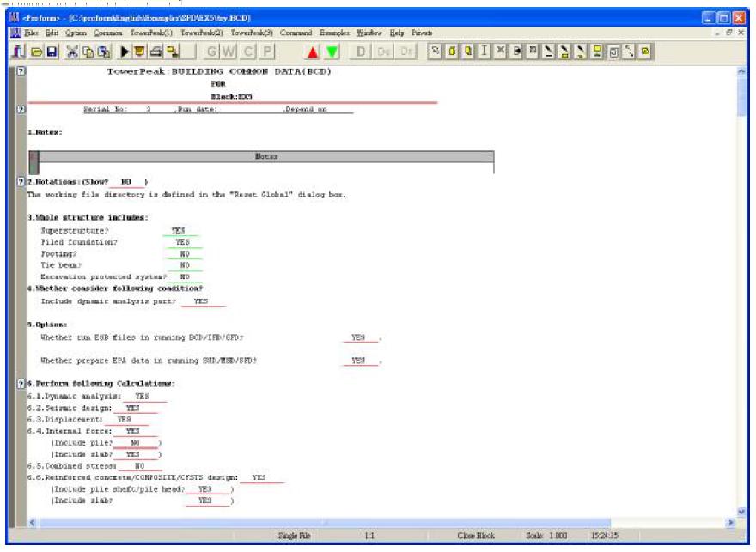This screenshot has height=552, width=756.
Task: Click YES field for Include pile shaft/pile head
Action: [205, 489]
